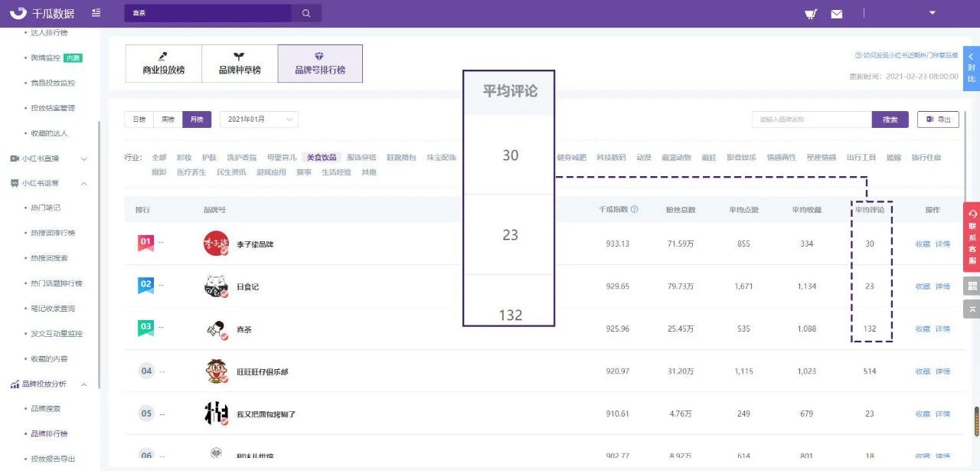Click the 千瓜数据 logo icon

tap(18, 13)
